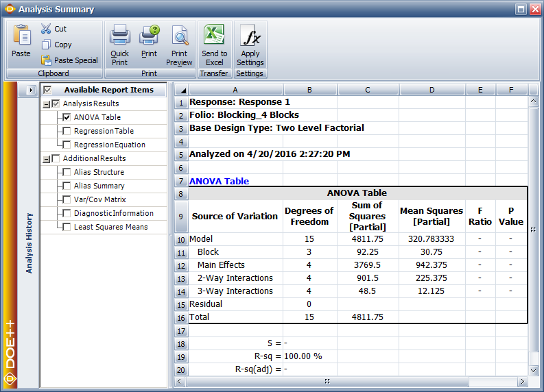Viewport: 544px width, 392px height.
Task: Click the '942.375' mean squares cell
Action: pyautogui.click(x=431, y=265)
